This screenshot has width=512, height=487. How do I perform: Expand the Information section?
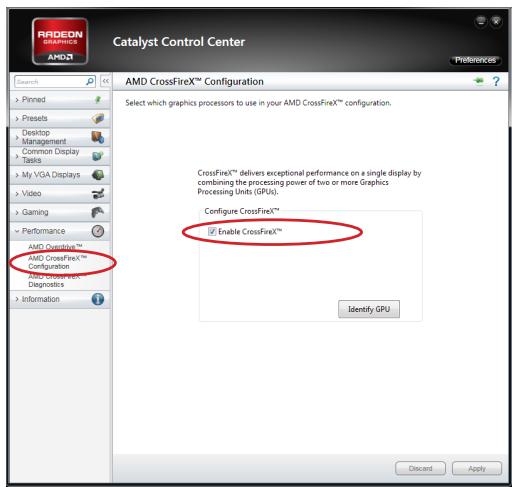click(60, 299)
